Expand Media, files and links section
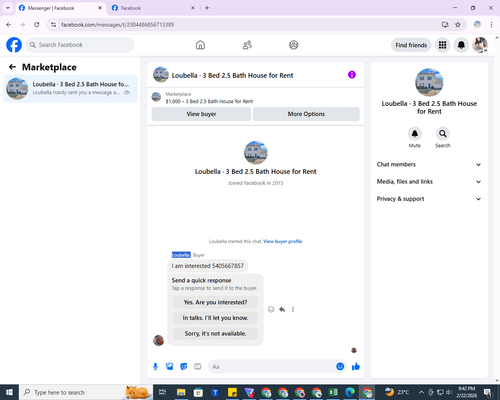Image resolution: width=500 pixels, height=400 pixels. tap(429, 182)
